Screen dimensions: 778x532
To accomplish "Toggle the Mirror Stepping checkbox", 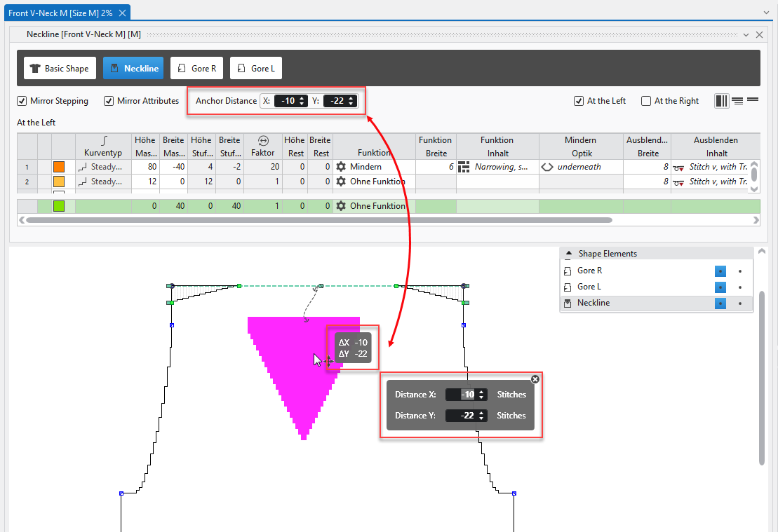I will (22, 101).
